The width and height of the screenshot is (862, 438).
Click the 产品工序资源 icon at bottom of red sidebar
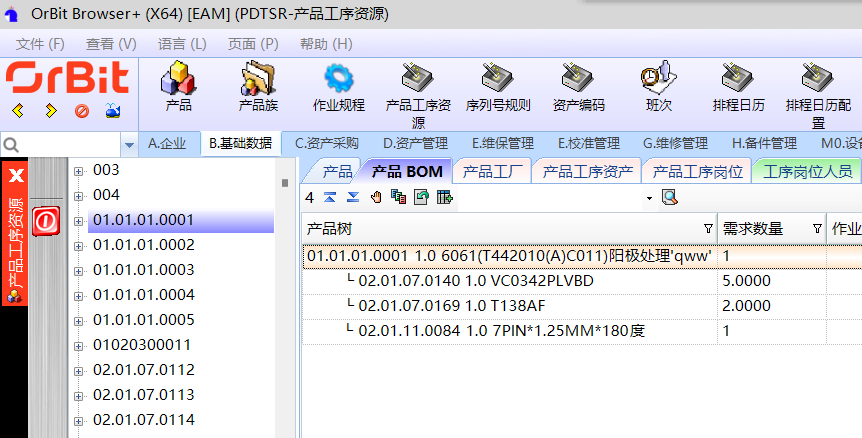click(x=15, y=297)
